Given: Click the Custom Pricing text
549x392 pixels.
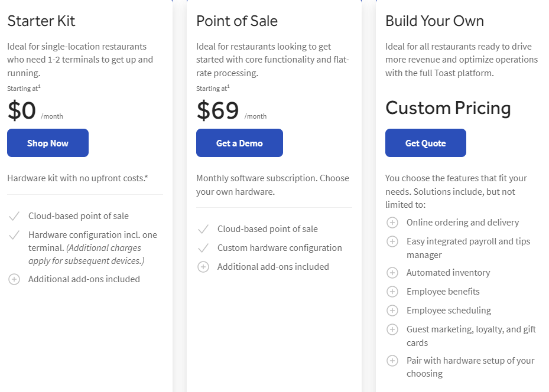Looking at the screenshot, I should (448, 109).
